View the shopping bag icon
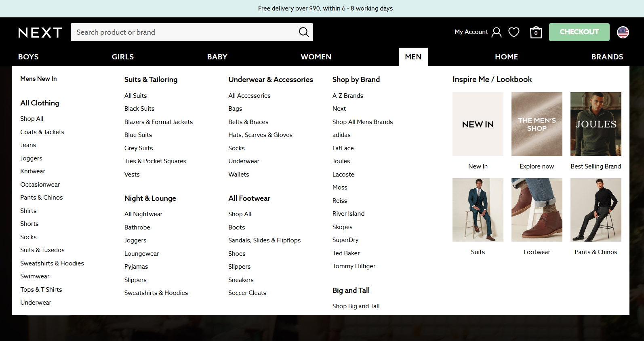644x341 pixels. (x=536, y=32)
